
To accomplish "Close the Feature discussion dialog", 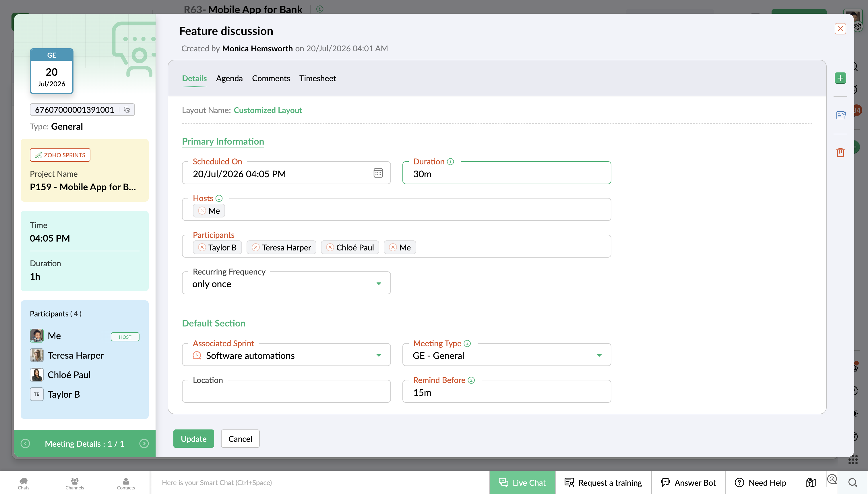I will pyautogui.click(x=840, y=29).
